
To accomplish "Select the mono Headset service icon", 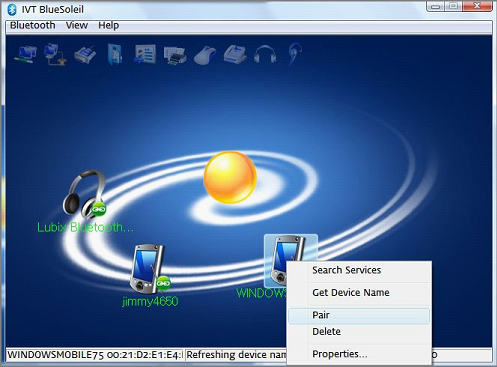I will [x=295, y=54].
